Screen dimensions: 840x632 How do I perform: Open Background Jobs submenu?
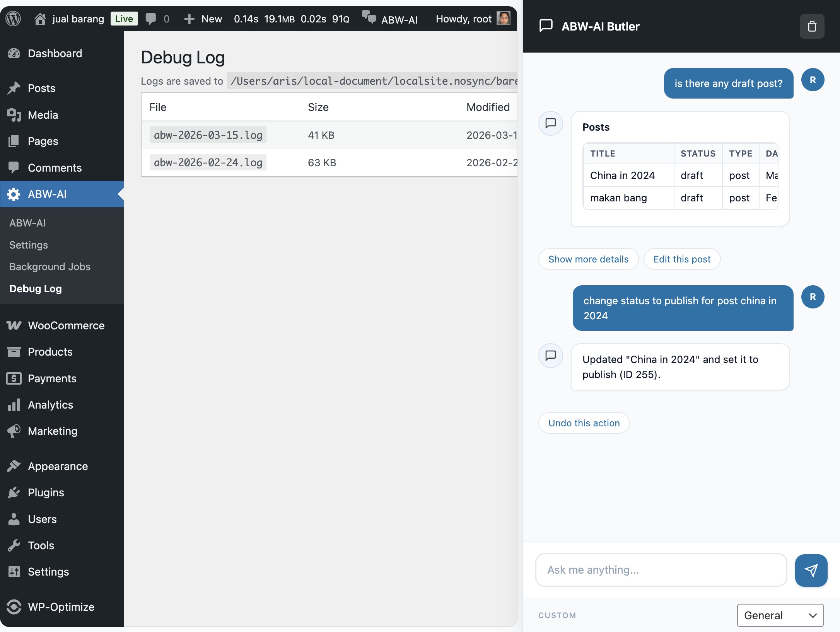click(x=50, y=267)
